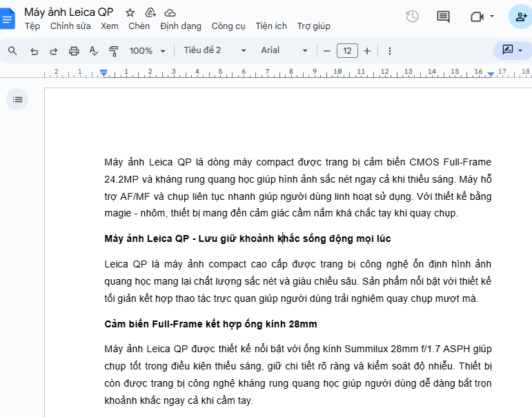Click 'khoảnh khắc ngay cả khi cầm tay' line
This screenshot has height=417, width=532.
179,400
